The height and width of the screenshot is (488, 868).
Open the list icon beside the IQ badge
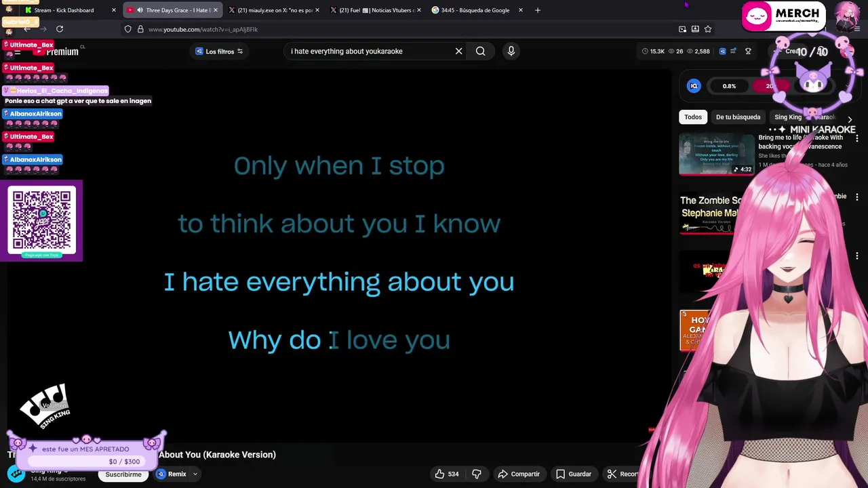[733, 52]
